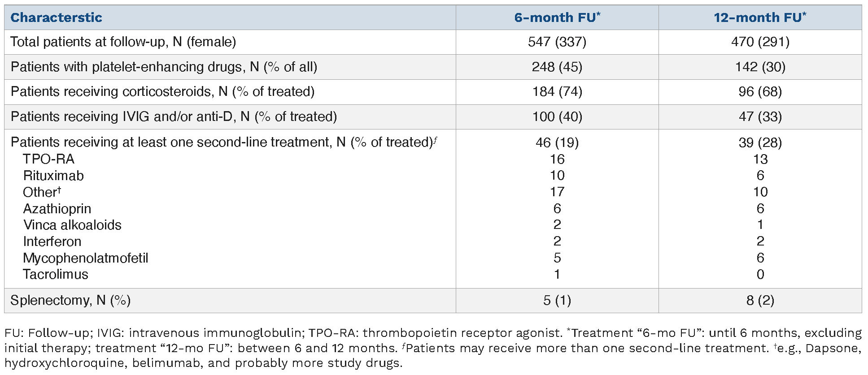
Task: Select the Azathioprin sub-row label
Action: [57, 209]
